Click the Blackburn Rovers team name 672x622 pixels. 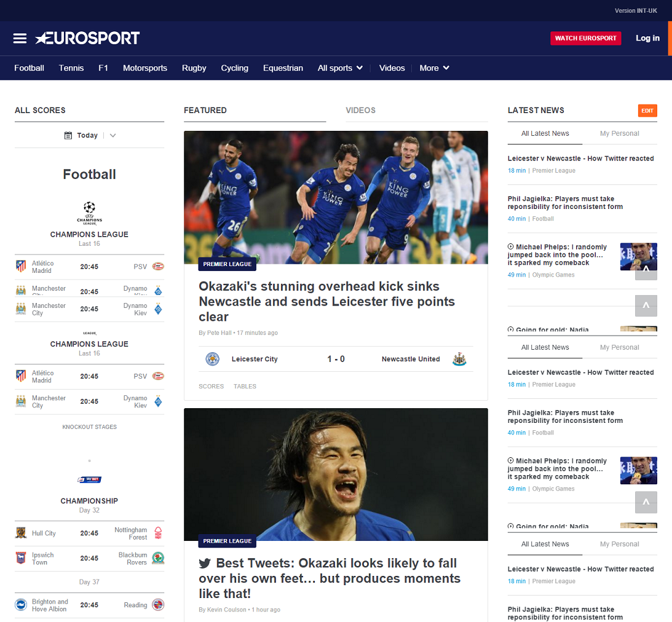point(133,558)
